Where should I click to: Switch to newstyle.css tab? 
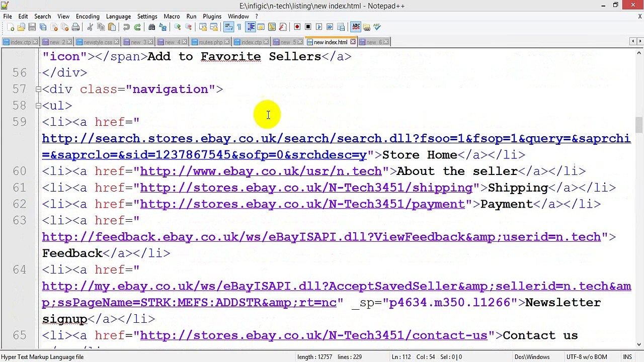point(97,42)
